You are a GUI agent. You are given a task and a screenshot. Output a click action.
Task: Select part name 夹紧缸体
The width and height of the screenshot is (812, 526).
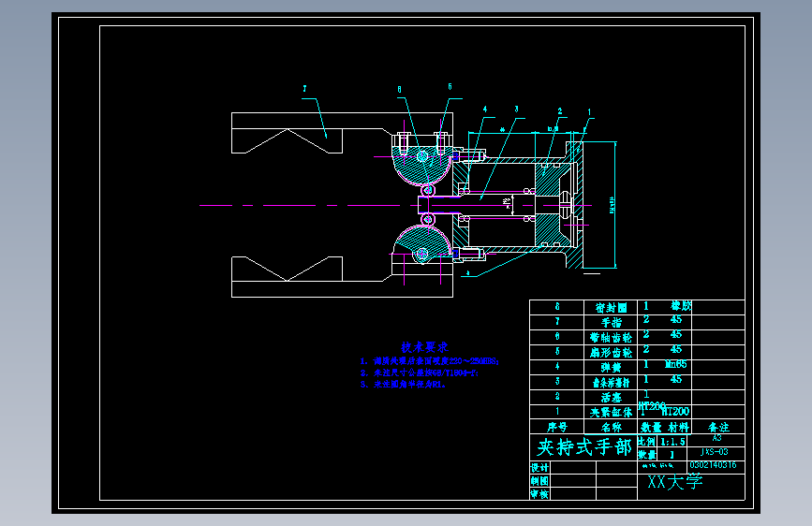[x=611, y=412]
